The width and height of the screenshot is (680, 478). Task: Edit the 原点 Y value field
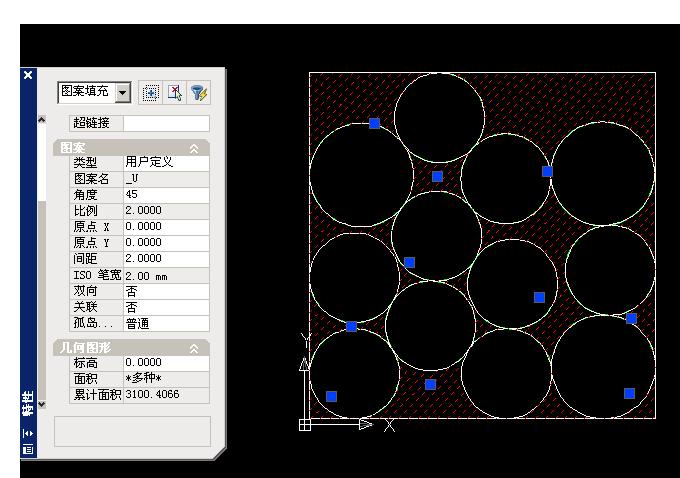pos(166,243)
